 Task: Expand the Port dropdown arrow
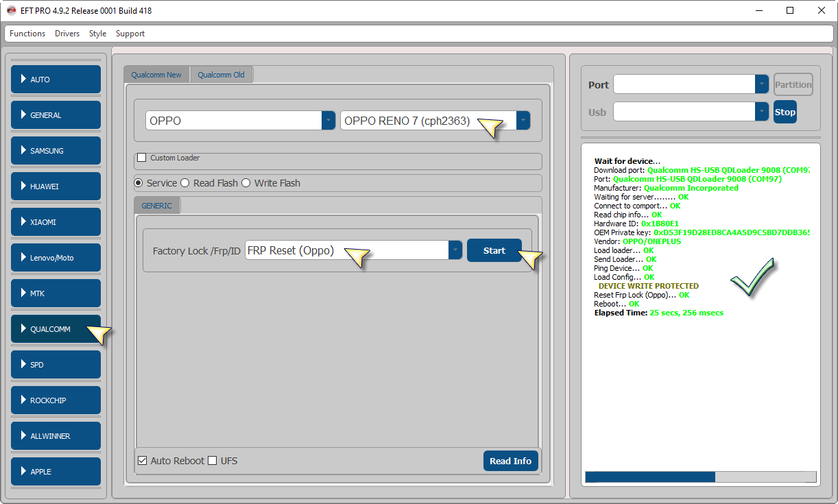[x=762, y=84]
